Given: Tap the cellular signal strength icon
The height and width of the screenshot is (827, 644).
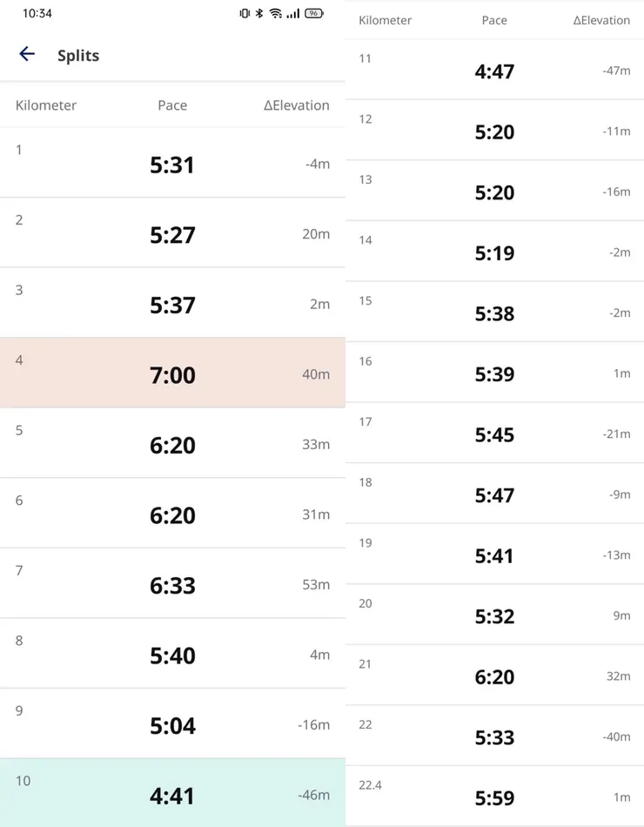Looking at the screenshot, I should pyautogui.click(x=293, y=14).
